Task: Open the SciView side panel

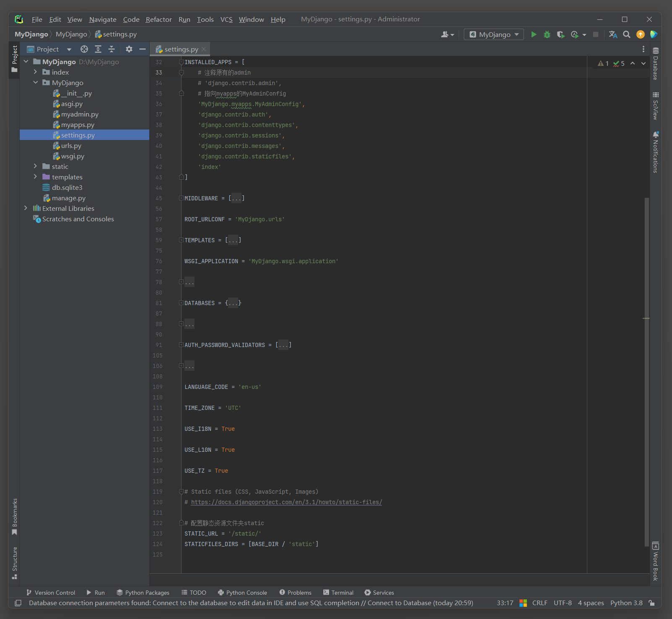Action: [656, 106]
